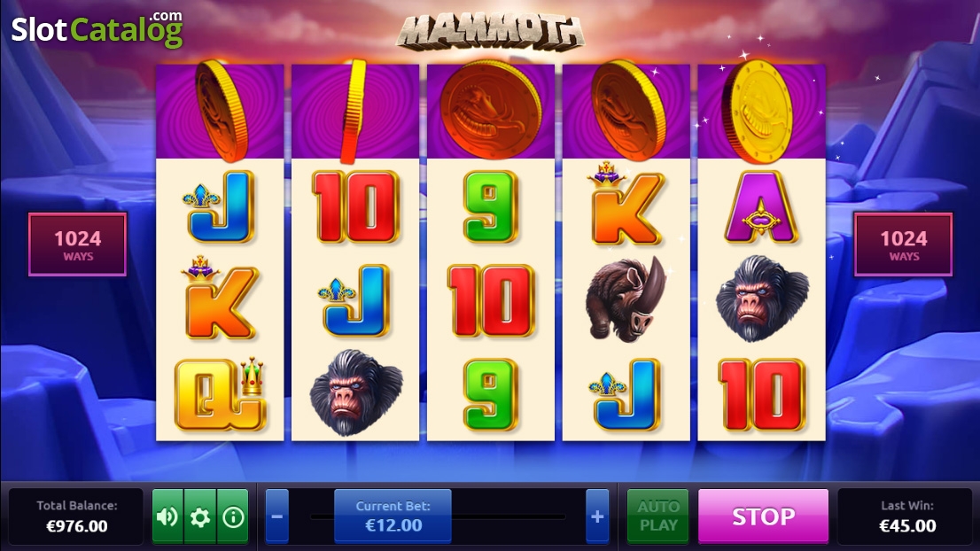The height and width of the screenshot is (551, 980).
Task: Click the left 1024 WAYS panel
Action: point(77,244)
